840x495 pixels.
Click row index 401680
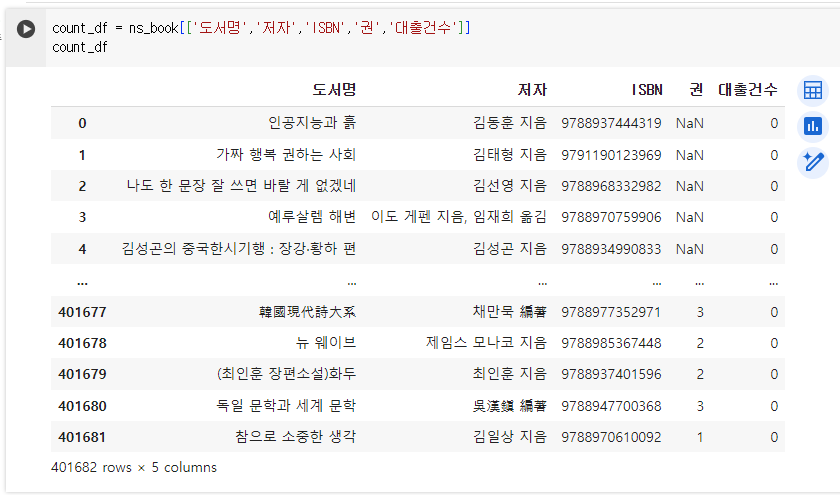pos(82,406)
